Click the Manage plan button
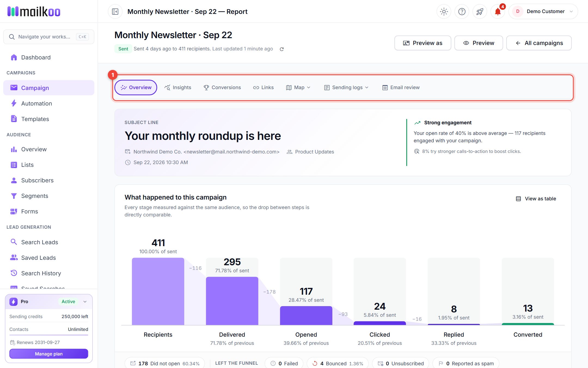 tap(49, 354)
